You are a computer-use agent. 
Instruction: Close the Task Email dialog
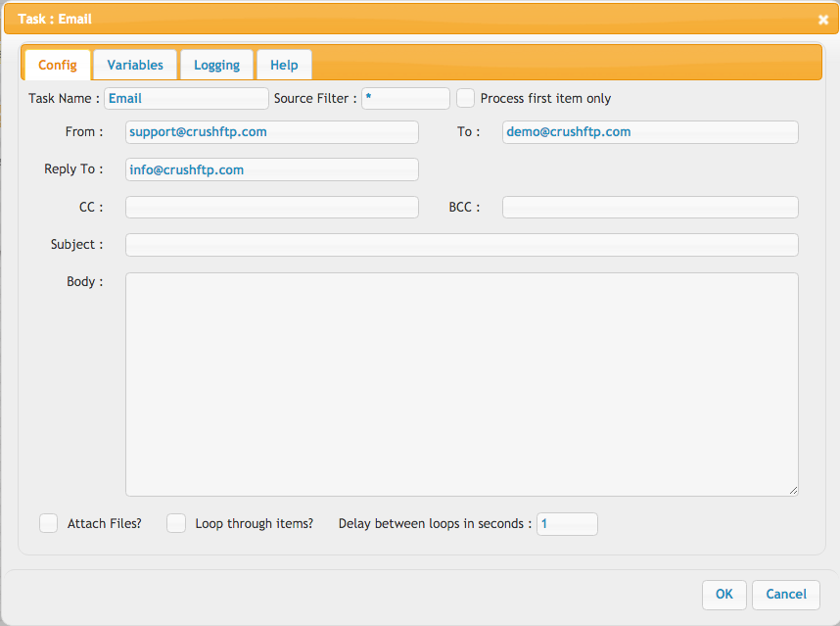click(x=822, y=20)
